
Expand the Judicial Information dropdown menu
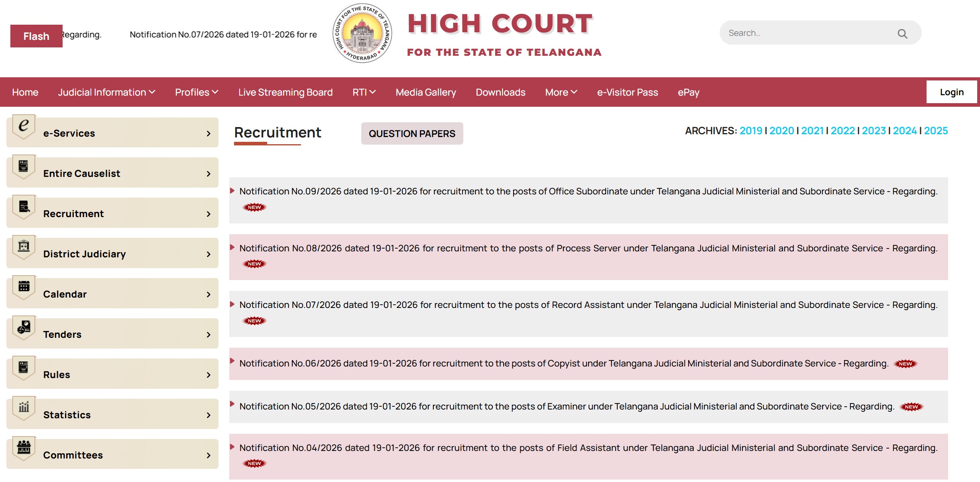tap(106, 92)
